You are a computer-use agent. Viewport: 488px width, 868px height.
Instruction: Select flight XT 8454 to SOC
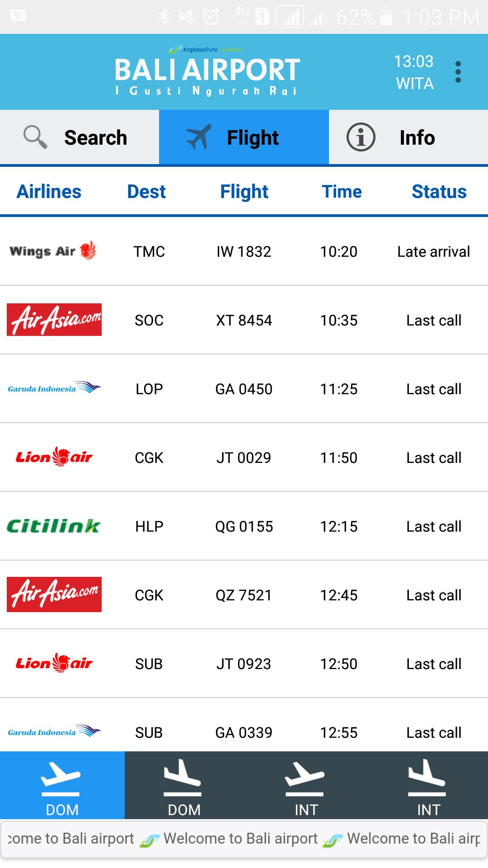point(244,320)
